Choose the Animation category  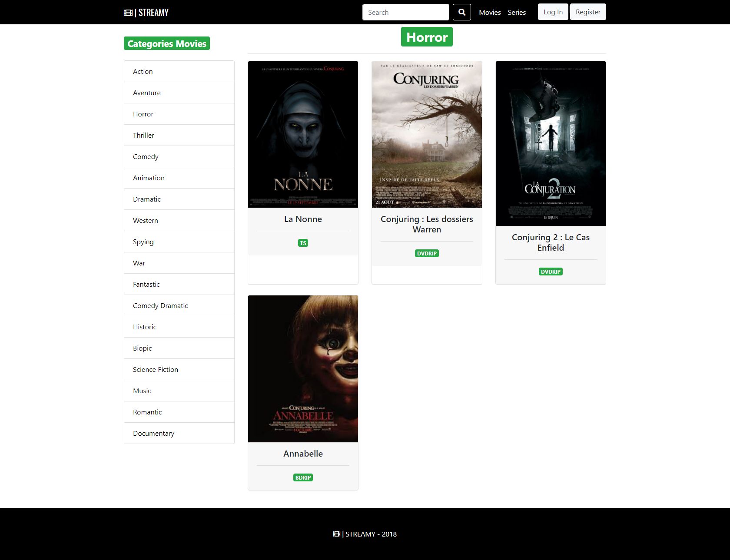coord(179,178)
